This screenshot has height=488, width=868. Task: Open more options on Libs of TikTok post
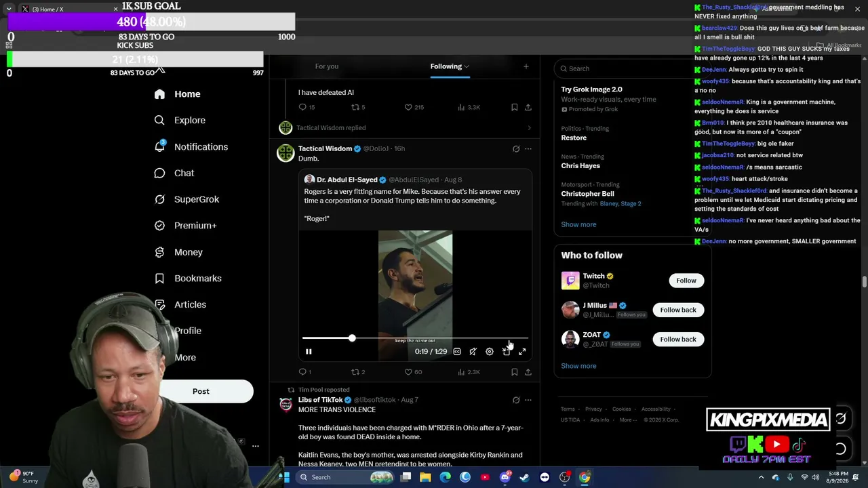[x=528, y=401]
